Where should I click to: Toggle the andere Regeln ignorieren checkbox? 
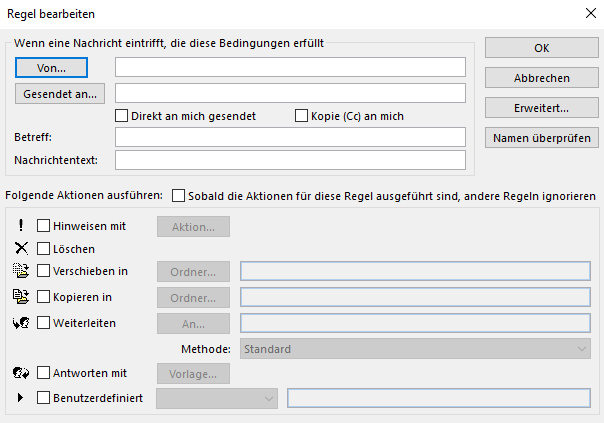(x=179, y=196)
